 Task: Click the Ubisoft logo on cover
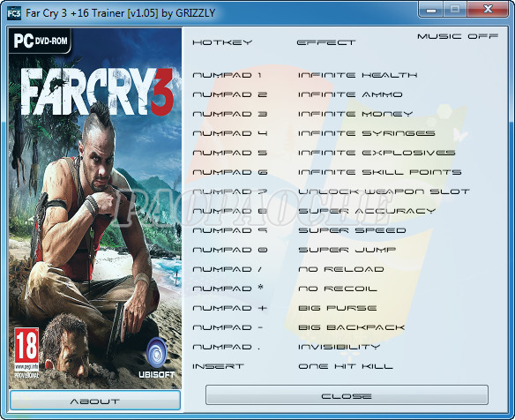point(157,358)
